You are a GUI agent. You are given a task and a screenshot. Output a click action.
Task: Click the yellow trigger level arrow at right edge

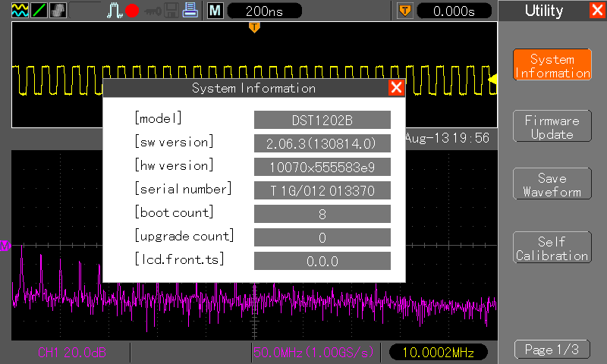tap(492, 80)
